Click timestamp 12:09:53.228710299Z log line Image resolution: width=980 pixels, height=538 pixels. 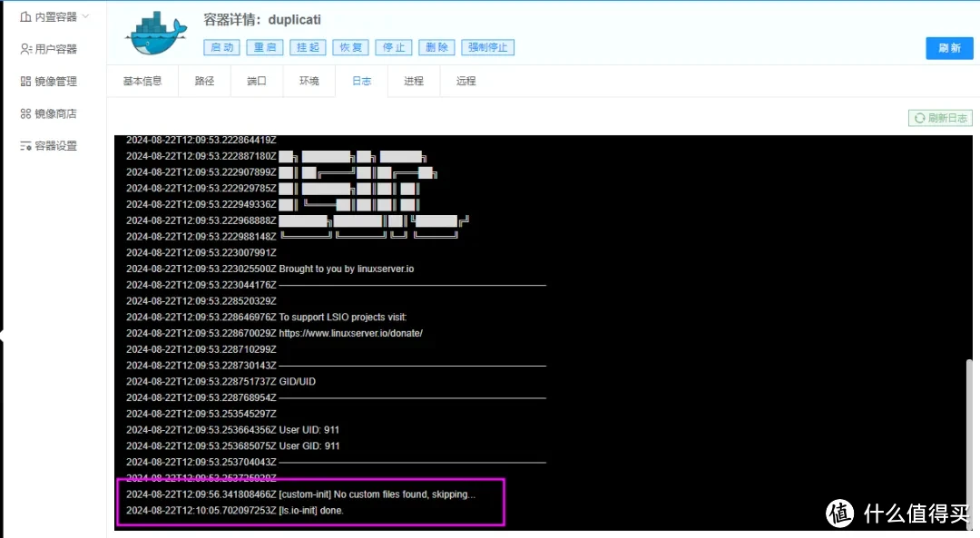click(201, 349)
